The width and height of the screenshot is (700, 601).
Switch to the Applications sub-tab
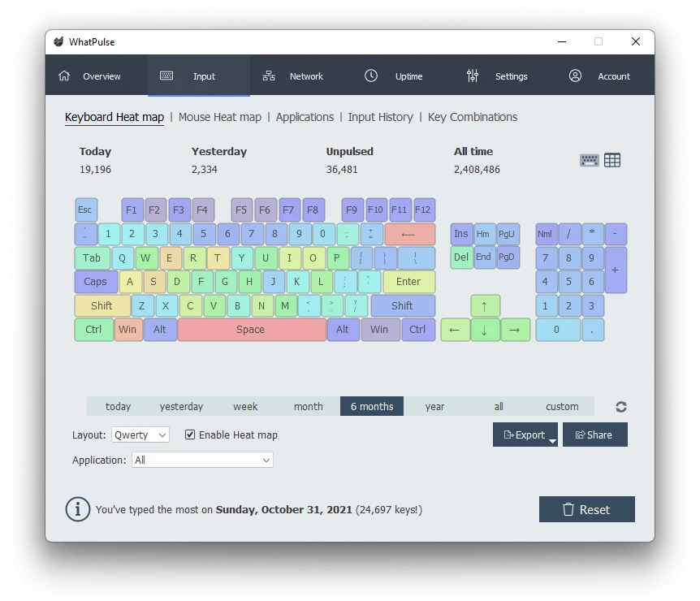pos(305,117)
